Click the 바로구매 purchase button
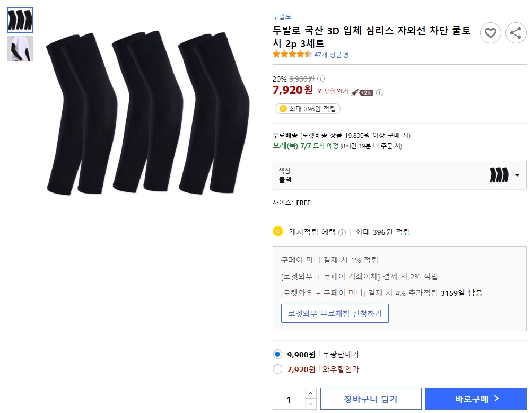 point(475,398)
